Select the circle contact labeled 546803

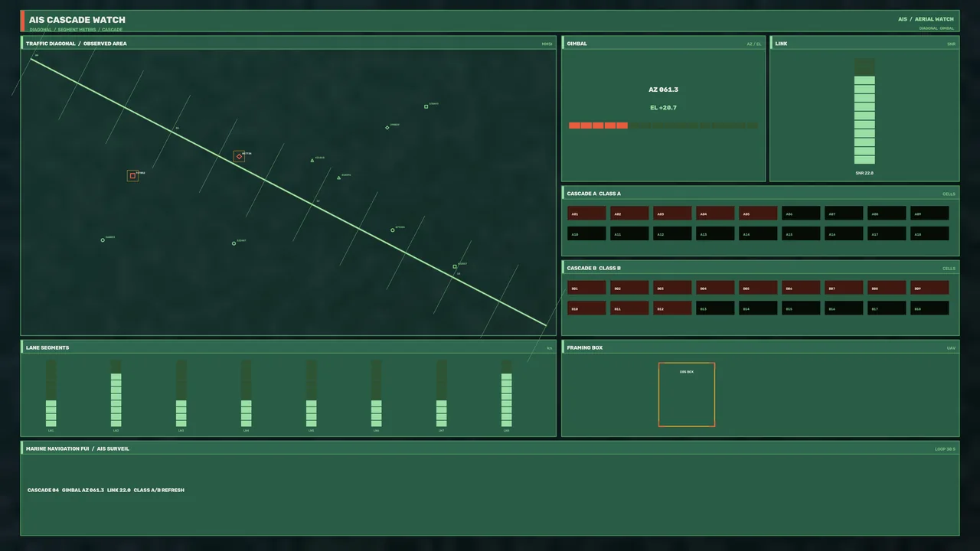tap(103, 240)
